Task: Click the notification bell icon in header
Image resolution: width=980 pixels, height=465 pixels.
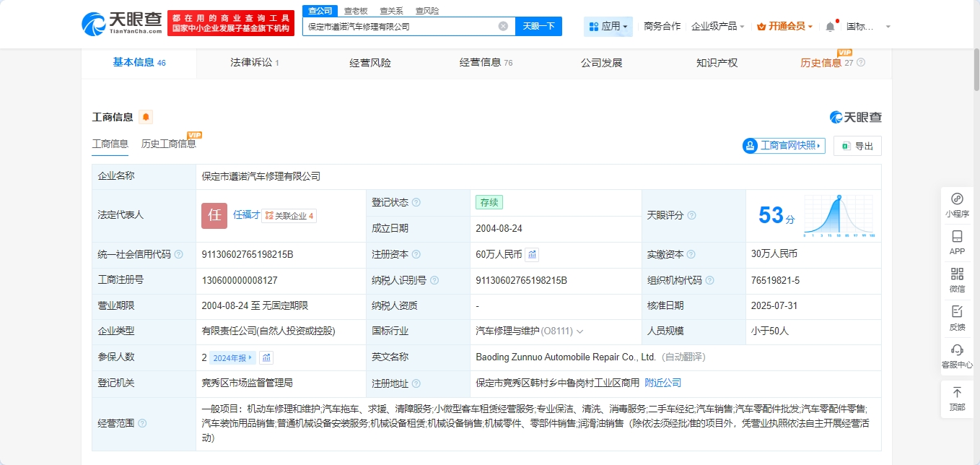Action: tap(830, 27)
